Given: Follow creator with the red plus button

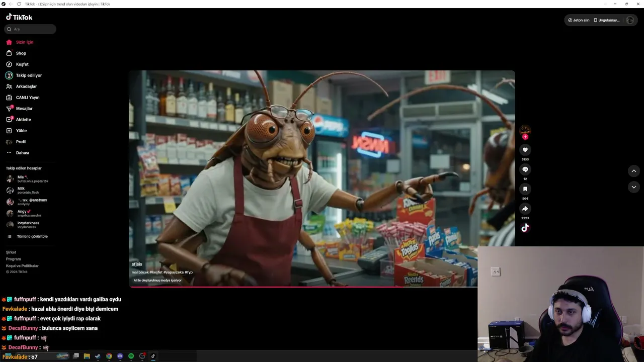Looking at the screenshot, I should click(525, 137).
